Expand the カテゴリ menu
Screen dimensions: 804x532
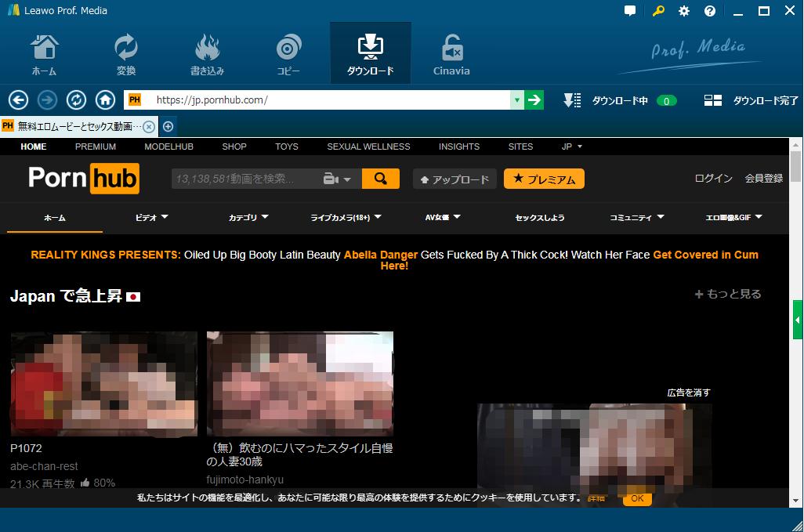(248, 218)
